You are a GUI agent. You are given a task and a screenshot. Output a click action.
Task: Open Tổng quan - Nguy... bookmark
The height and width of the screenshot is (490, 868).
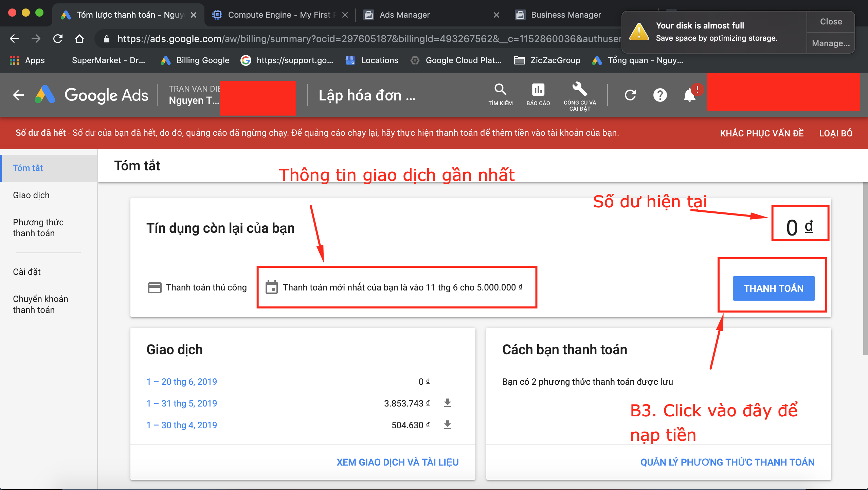637,60
